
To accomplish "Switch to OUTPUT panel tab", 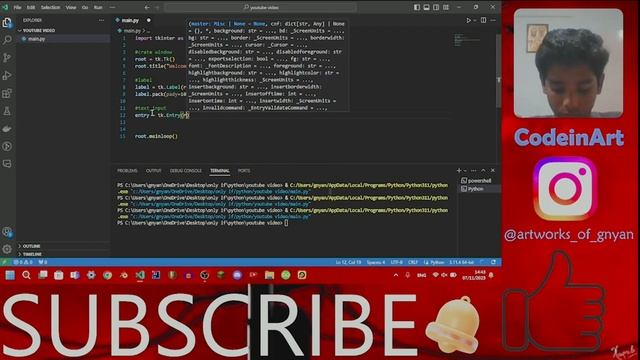I will [x=153, y=171].
